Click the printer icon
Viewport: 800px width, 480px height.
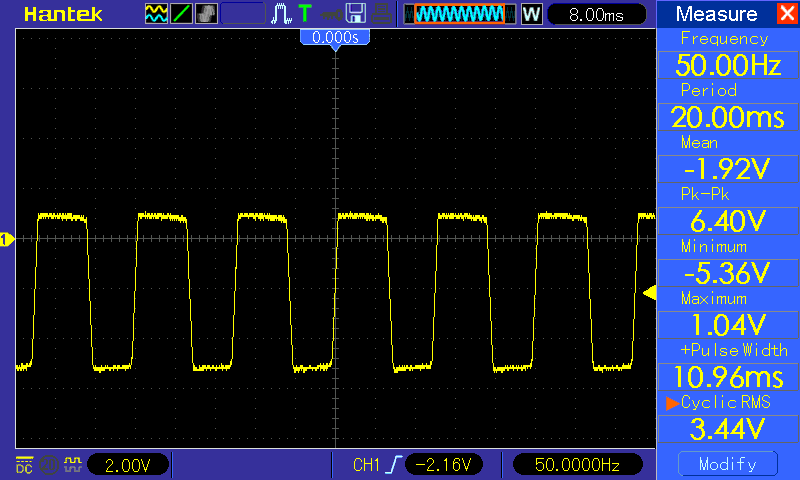pyautogui.click(x=381, y=14)
